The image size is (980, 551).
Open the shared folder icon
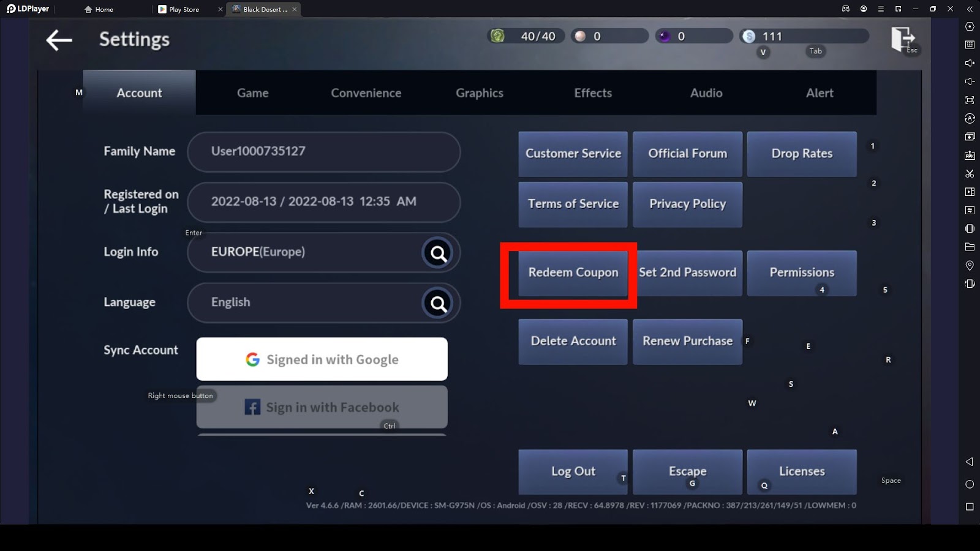pos(970,247)
